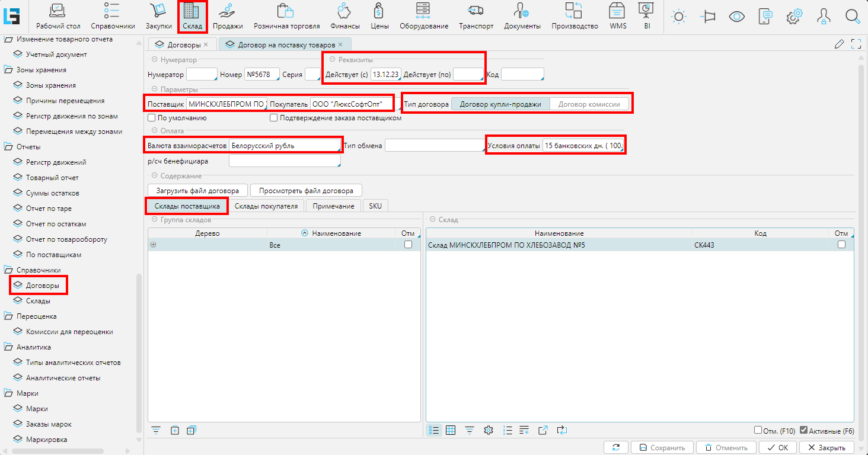Enable the По умолчанию checkbox

click(x=152, y=118)
